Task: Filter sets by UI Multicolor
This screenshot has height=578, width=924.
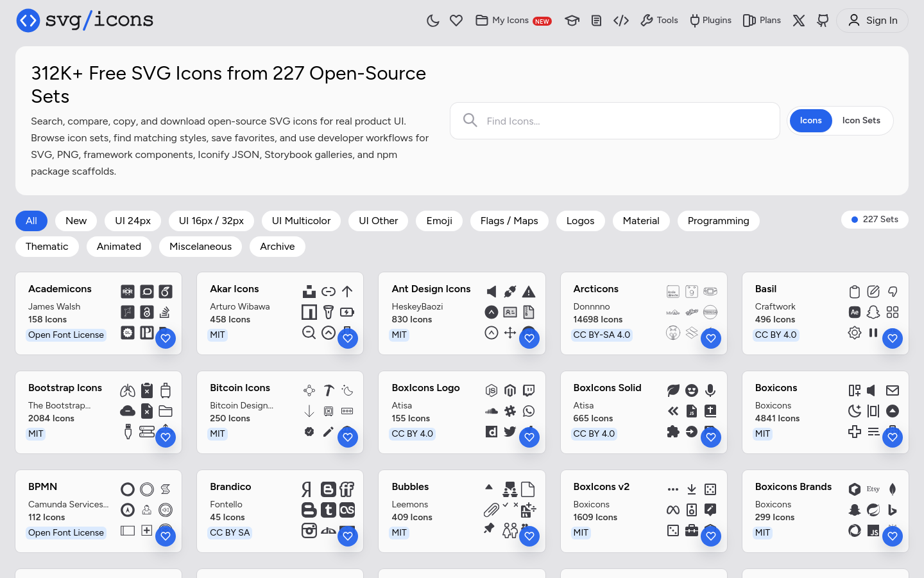Action: [301, 221]
